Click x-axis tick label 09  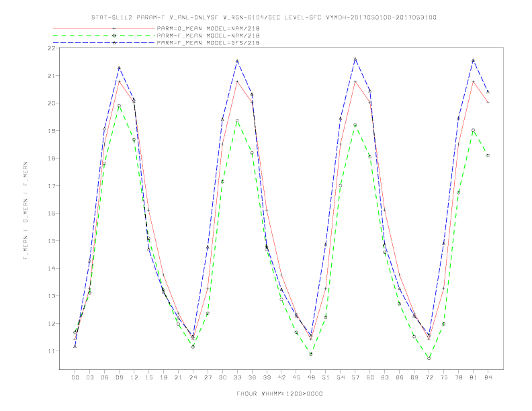[119, 377]
